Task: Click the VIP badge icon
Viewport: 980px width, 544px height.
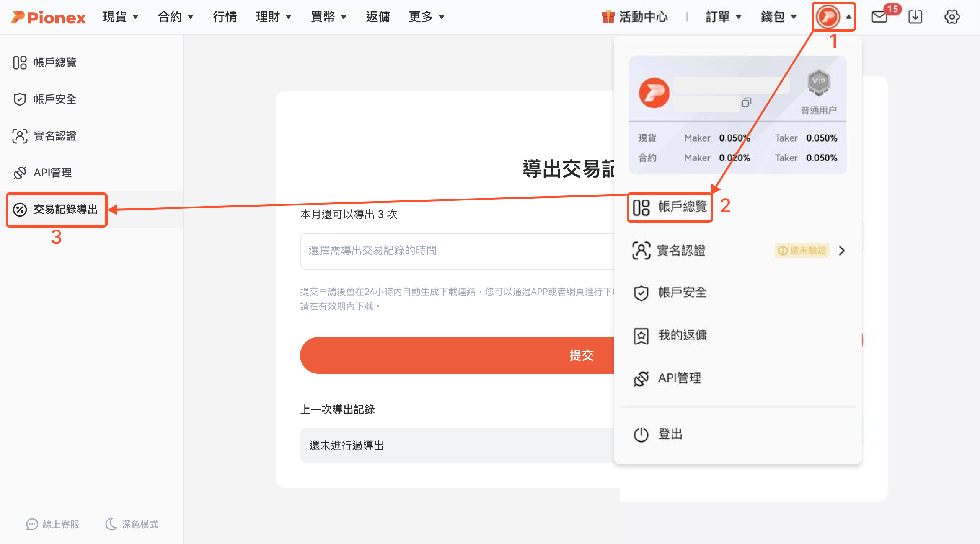Action: click(819, 82)
